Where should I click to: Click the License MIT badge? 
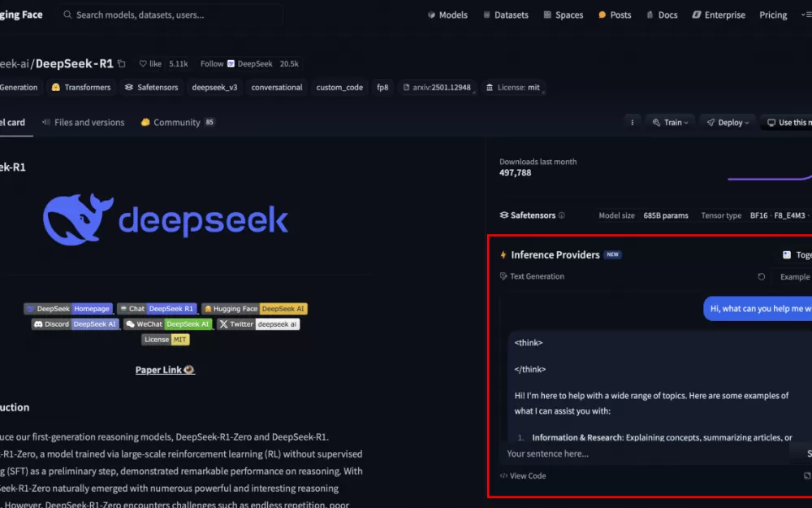[165, 340]
